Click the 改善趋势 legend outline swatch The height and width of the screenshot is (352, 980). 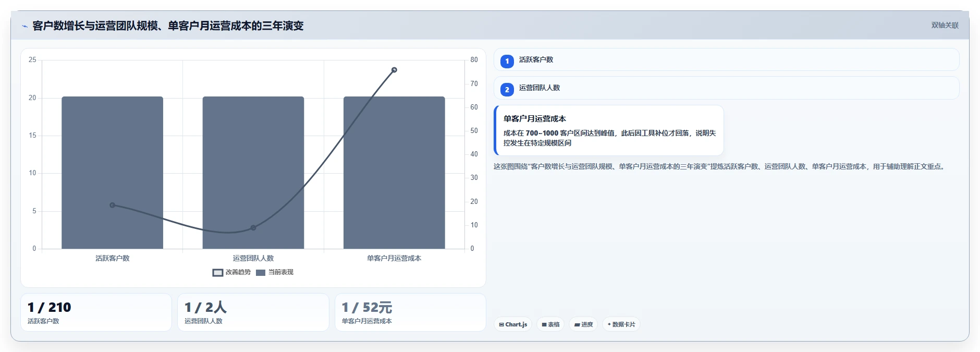[218, 272]
